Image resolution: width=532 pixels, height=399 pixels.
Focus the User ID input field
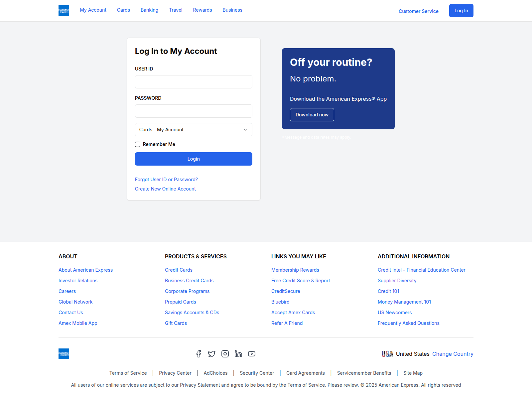tap(194, 82)
